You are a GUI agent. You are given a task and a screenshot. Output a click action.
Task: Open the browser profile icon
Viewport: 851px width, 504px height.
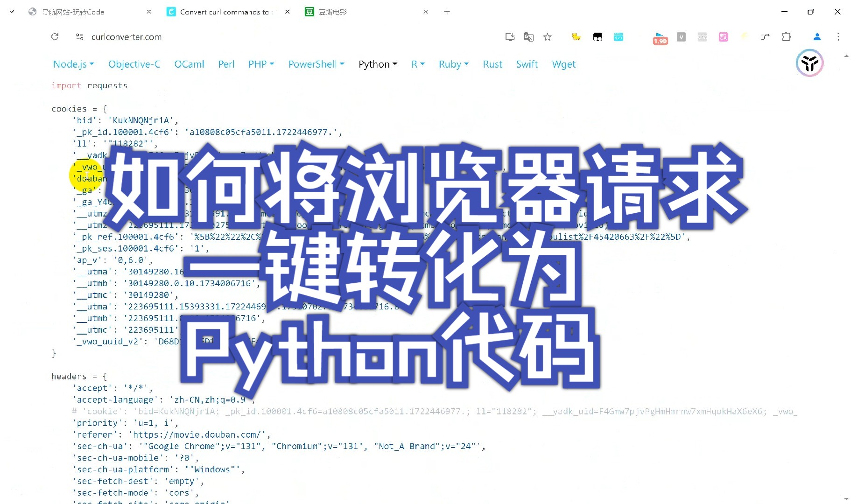pyautogui.click(x=817, y=36)
